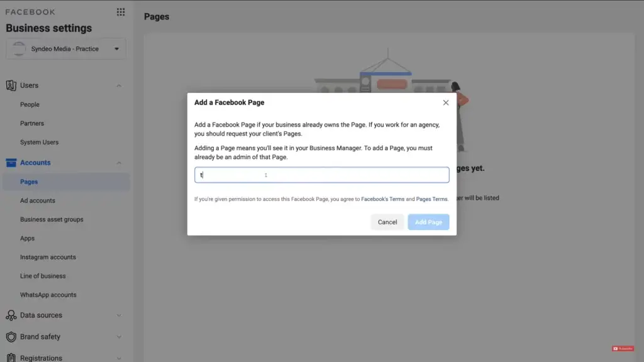Click the Data sources icon

[x=11, y=315]
